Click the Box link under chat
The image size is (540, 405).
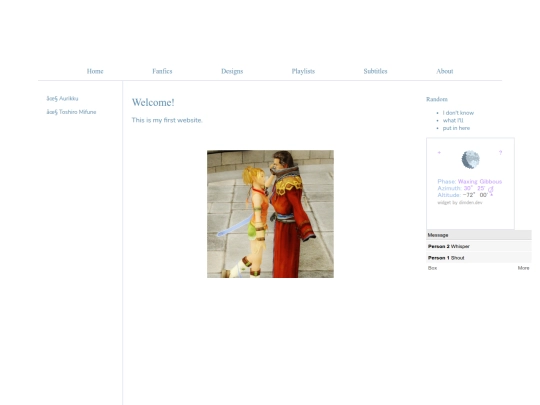(x=432, y=268)
